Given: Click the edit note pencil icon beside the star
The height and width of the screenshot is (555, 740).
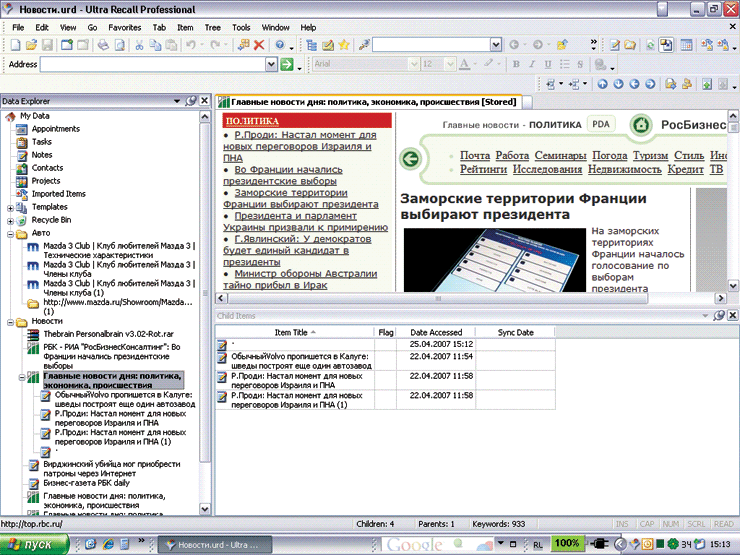Looking at the screenshot, I should 328,45.
